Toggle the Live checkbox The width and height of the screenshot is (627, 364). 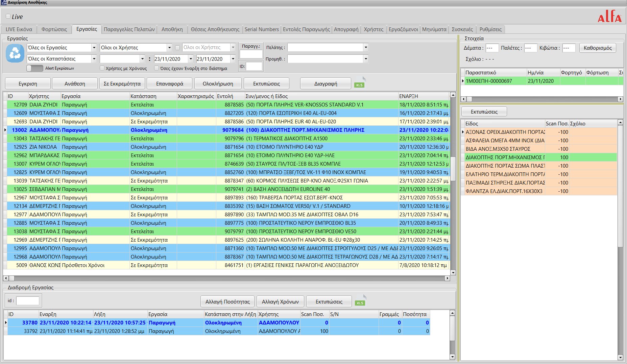tap(8, 16)
